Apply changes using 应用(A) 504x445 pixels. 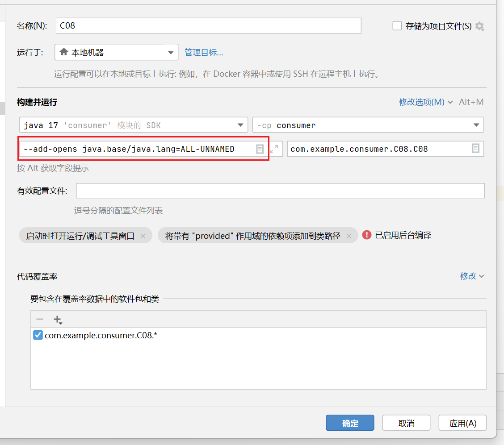pos(462,423)
